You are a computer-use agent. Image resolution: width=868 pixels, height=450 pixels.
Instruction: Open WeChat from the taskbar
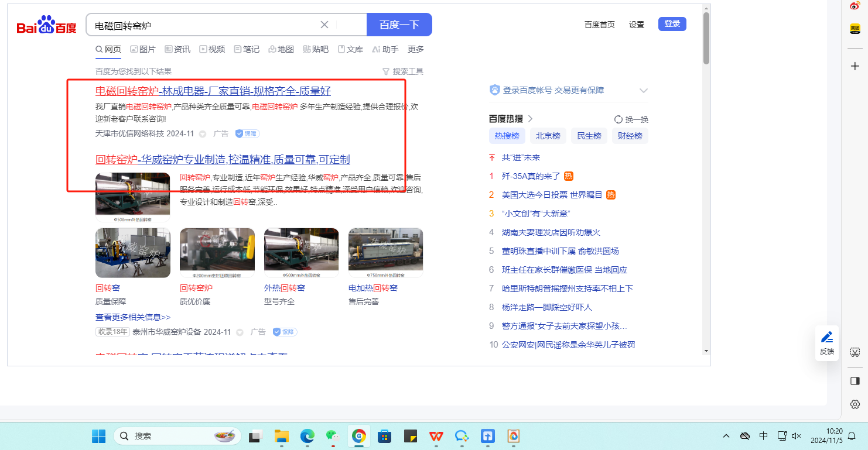click(x=333, y=436)
